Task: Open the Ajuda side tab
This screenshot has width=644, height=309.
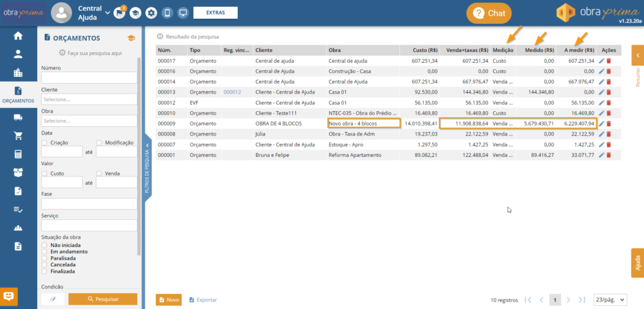Action: pyautogui.click(x=638, y=263)
